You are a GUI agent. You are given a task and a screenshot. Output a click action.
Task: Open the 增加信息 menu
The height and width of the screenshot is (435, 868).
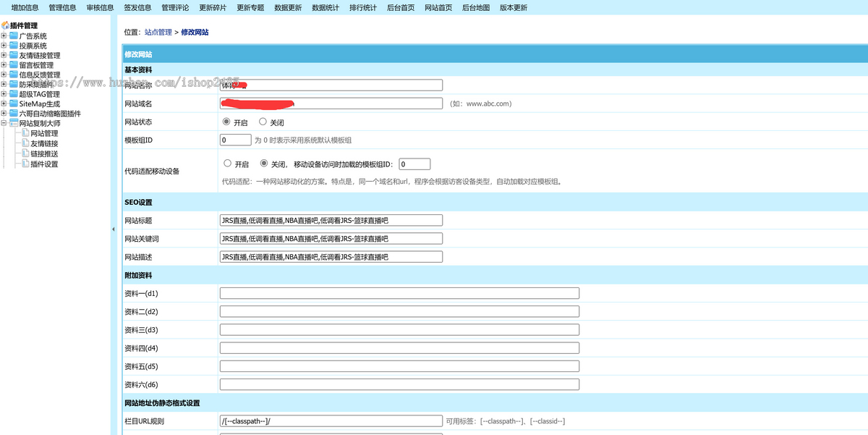[x=25, y=8]
